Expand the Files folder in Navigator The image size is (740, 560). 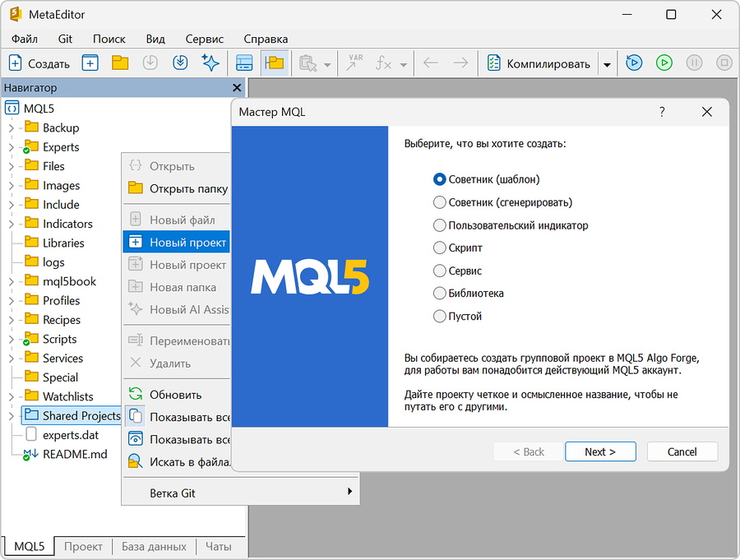pyautogui.click(x=12, y=166)
